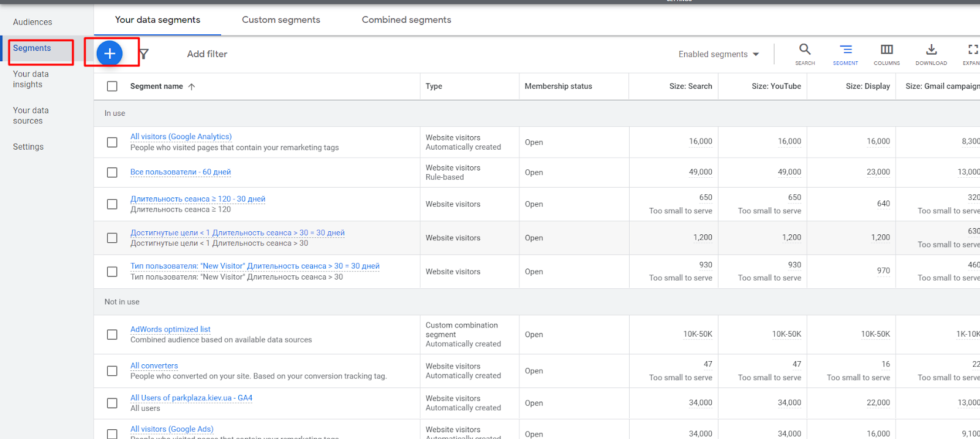980x439 pixels.
Task: Select the AdWords optimized list row checkbox
Action: click(112, 335)
